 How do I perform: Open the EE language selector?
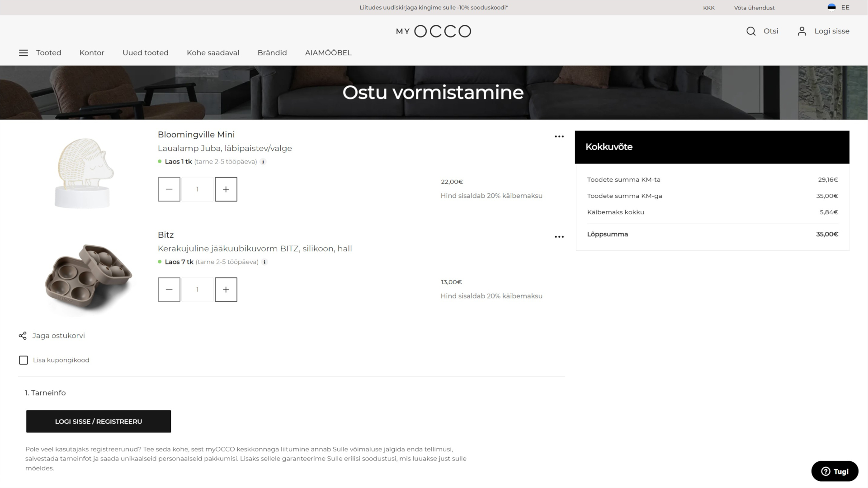click(x=845, y=7)
